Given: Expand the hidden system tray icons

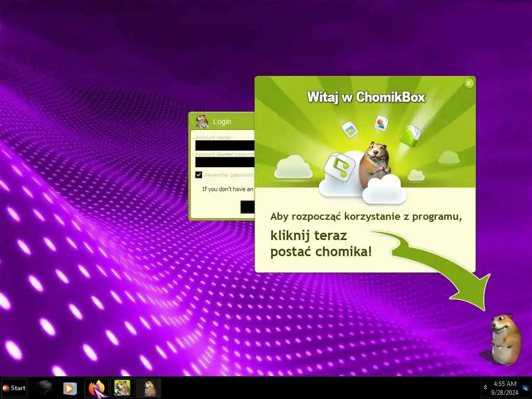Looking at the screenshot, I should (485, 388).
